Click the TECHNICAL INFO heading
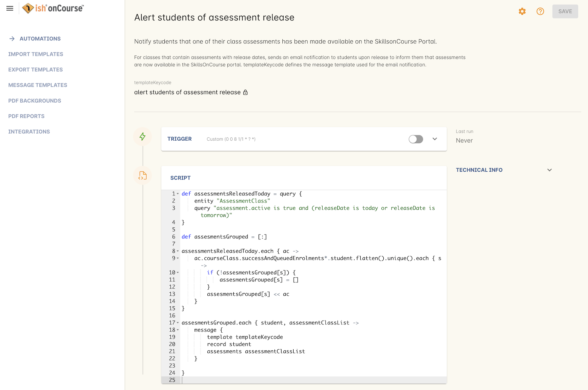This screenshot has width=588, height=390. click(x=479, y=170)
